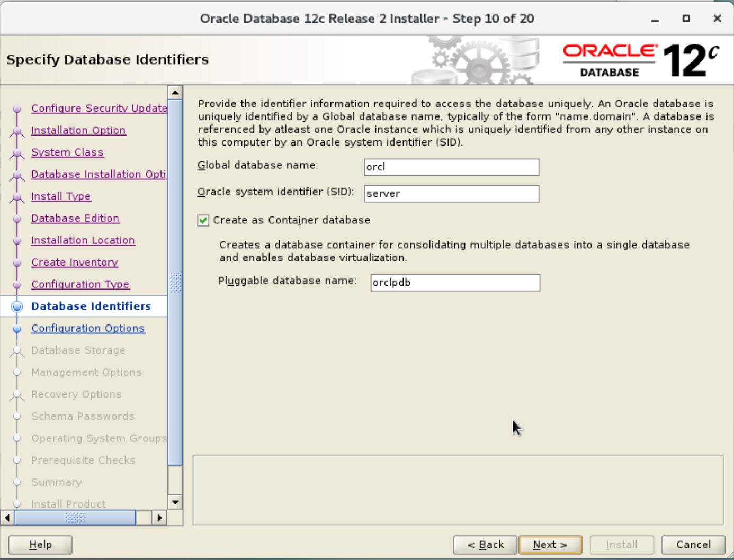Screen dimensions: 734x560
Task: Click the Schema Passwords step label
Action: click(x=83, y=417)
